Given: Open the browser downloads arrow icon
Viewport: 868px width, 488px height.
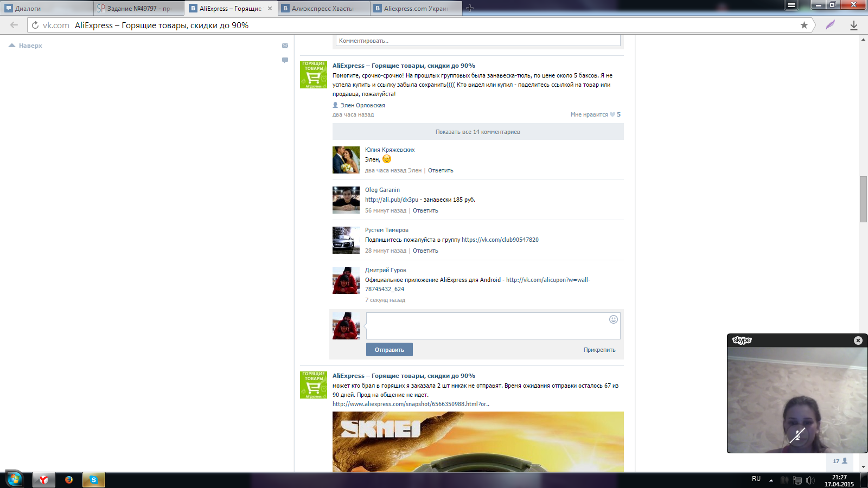Looking at the screenshot, I should [x=854, y=25].
